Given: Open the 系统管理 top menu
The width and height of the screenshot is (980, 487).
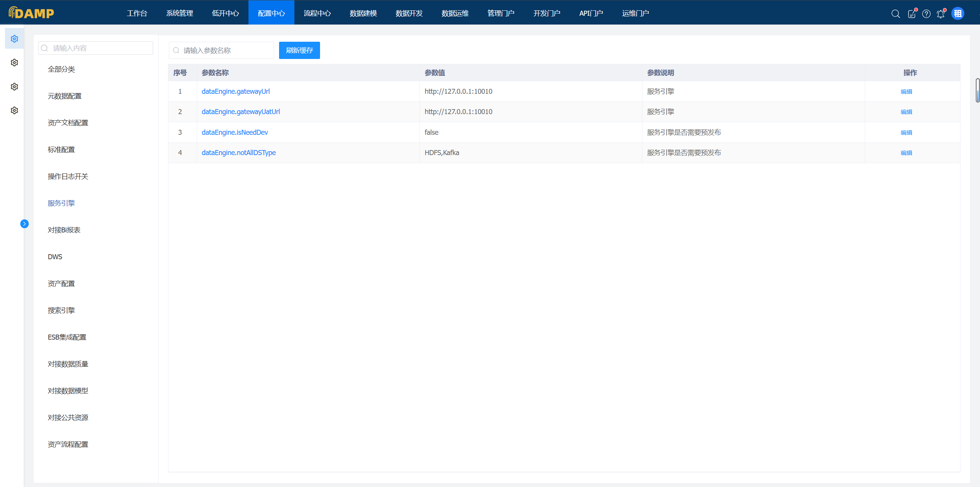Looking at the screenshot, I should coord(180,13).
